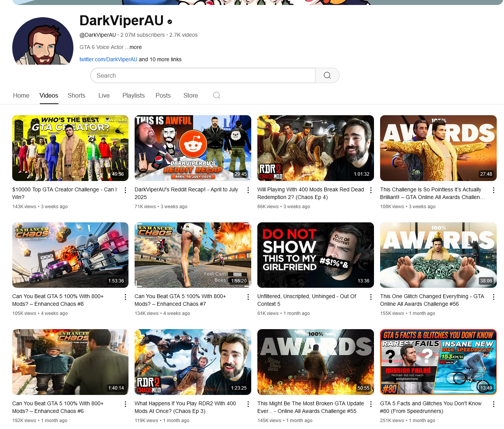Open options menu for Enhanced Chaos #7 video
Image resolution: width=504 pixels, height=429 pixels.
(248, 297)
